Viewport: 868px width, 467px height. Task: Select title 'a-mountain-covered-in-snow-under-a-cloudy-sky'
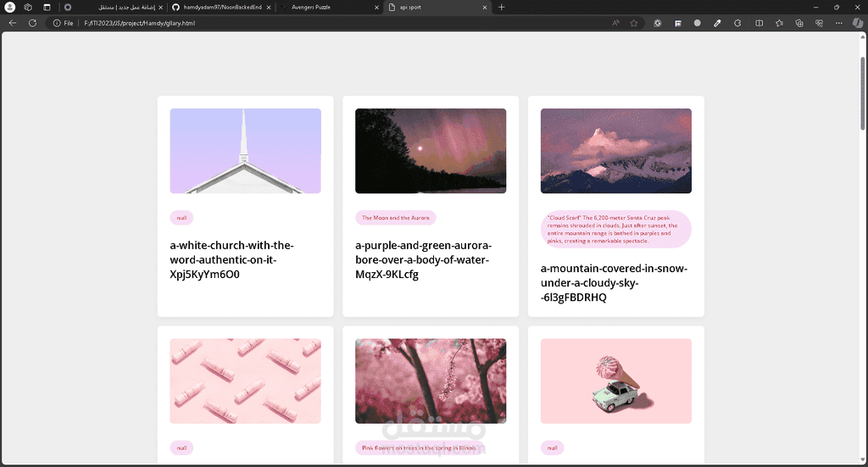[614, 283]
